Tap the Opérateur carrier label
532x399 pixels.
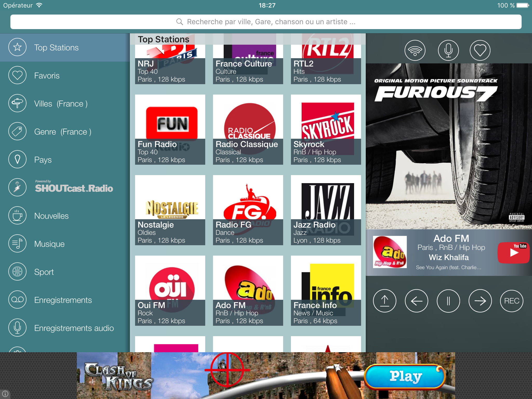point(18,5)
